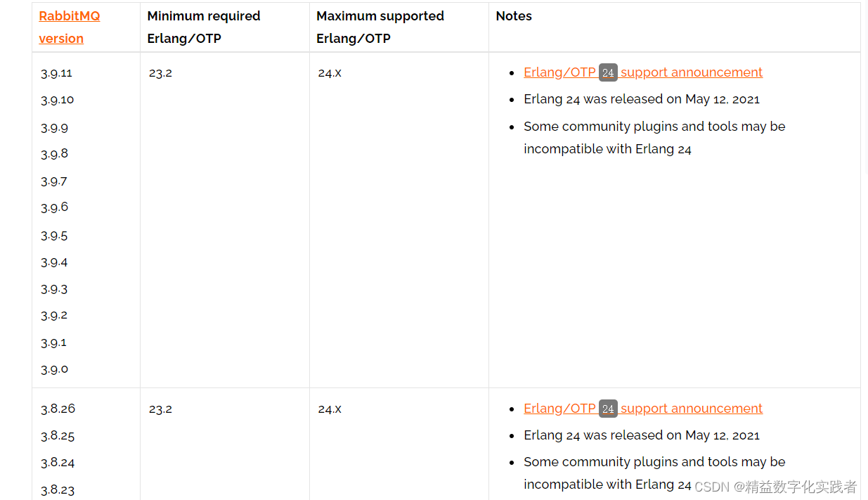Click the 3.9.8 version entry
Viewport: 868px width, 500px height.
[54, 154]
